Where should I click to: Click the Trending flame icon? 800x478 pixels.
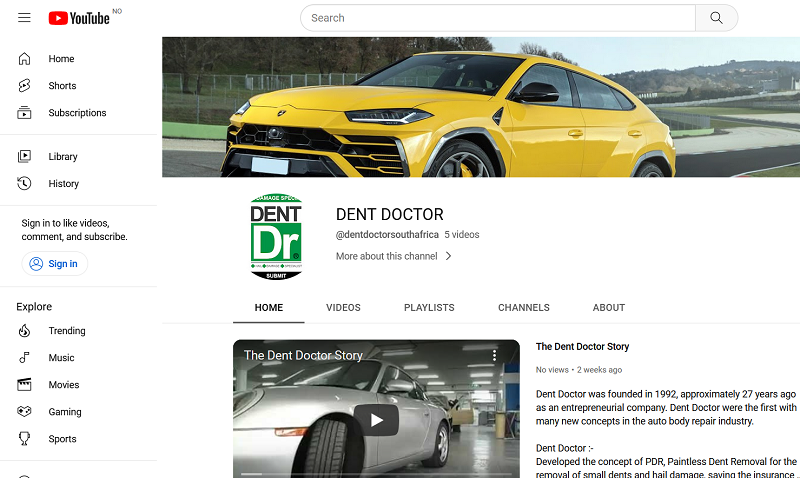coord(24,331)
